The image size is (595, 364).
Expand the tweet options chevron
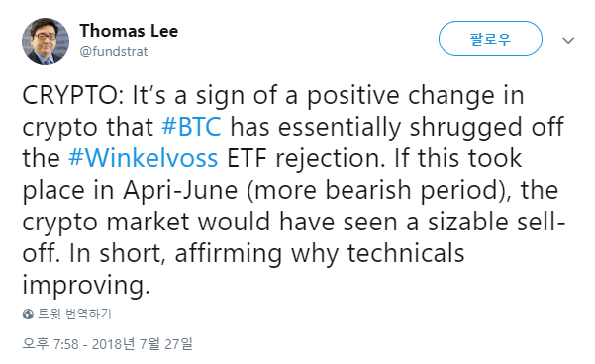click(568, 40)
